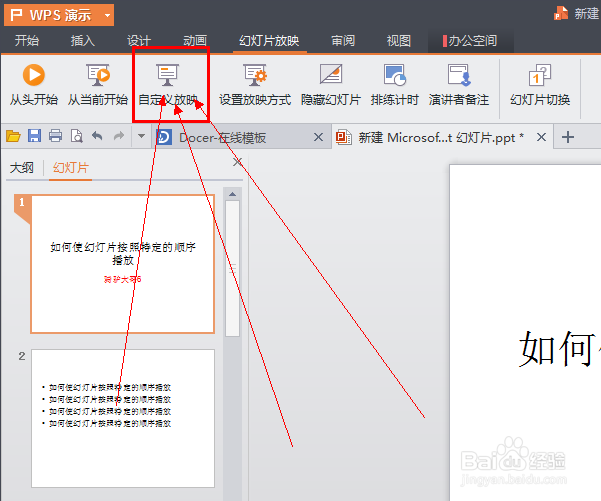Start slideshow with 从头开始 button
Image resolution: width=601 pixels, height=501 pixels.
point(34,85)
